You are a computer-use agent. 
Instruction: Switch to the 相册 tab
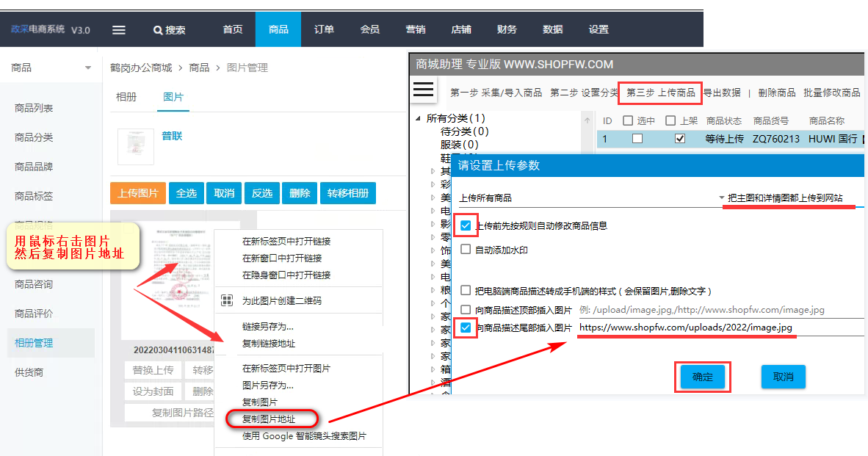126,98
